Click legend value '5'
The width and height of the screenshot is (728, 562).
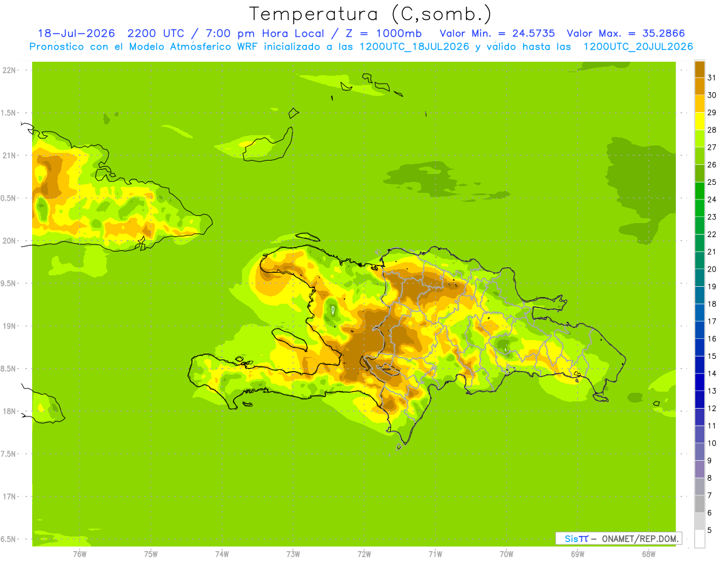(x=710, y=530)
